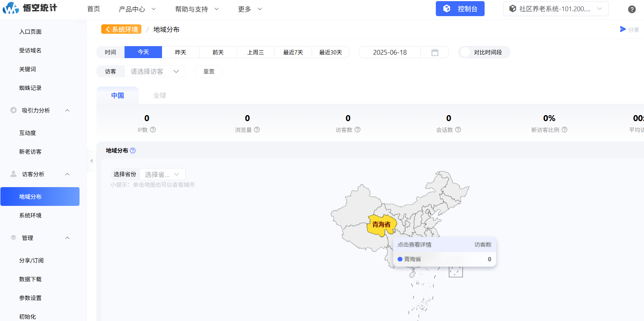Open 初始化 in sidebar
The width and height of the screenshot is (644, 321).
click(x=27, y=316)
